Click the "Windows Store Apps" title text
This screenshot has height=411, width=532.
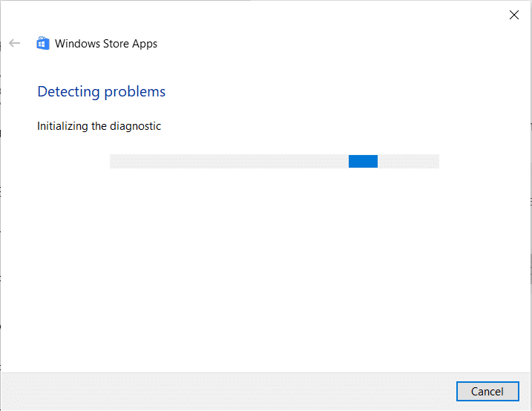(x=106, y=44)
